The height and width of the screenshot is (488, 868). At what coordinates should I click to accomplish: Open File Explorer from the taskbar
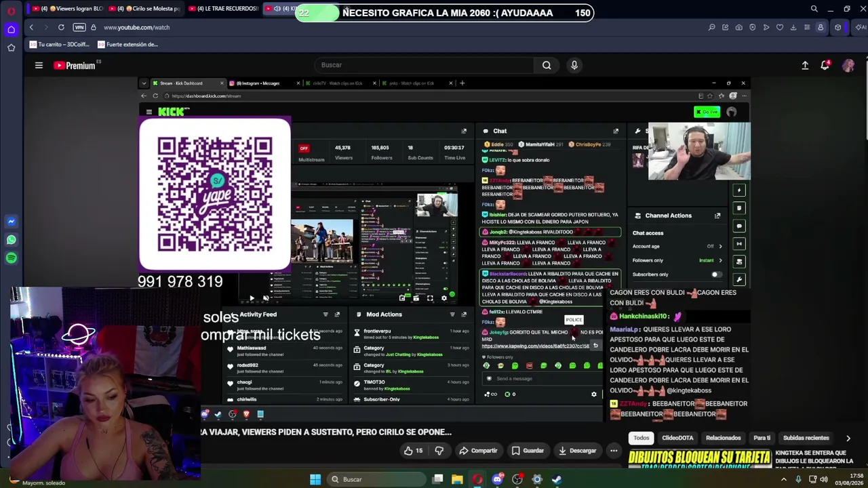point(457,479)
